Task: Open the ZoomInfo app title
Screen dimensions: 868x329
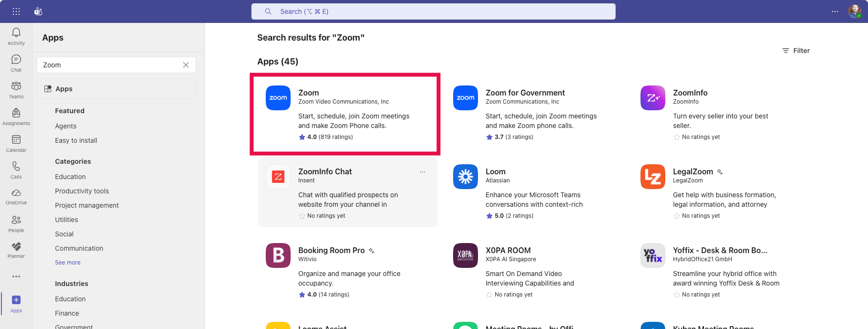Action: pyautogui.click(x=690, y=93)
